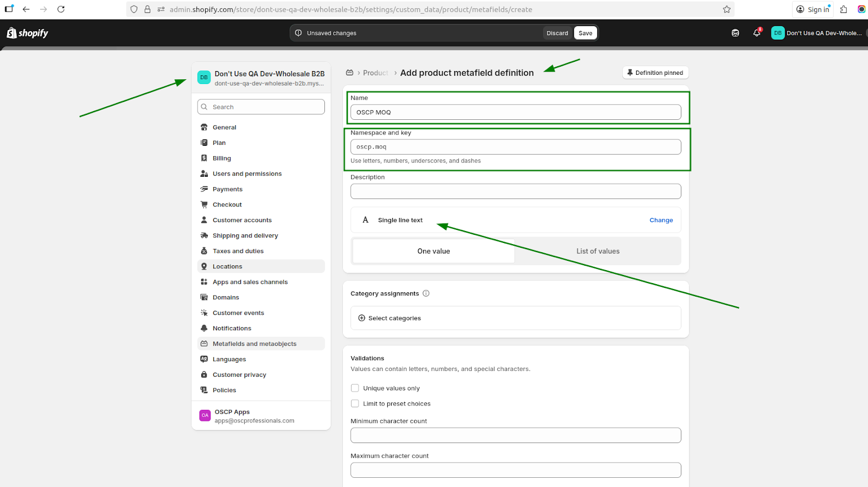The image size is (868, 487).
Task: Discard the unsaved changes
Action: pyautogui.click(x=557, y=33)
